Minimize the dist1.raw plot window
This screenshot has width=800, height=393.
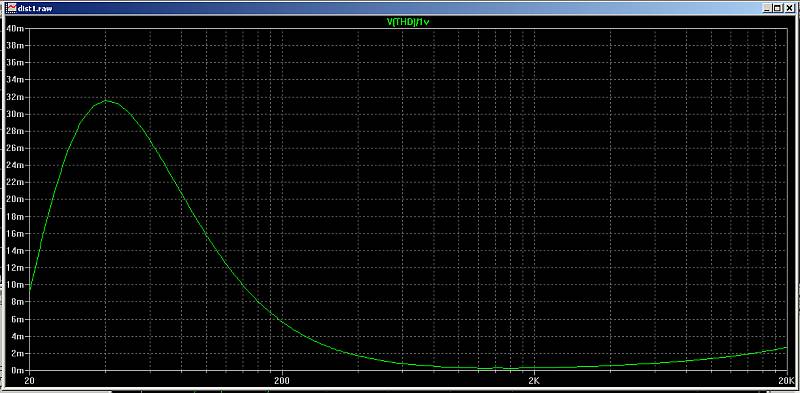[x=767, y=8]
